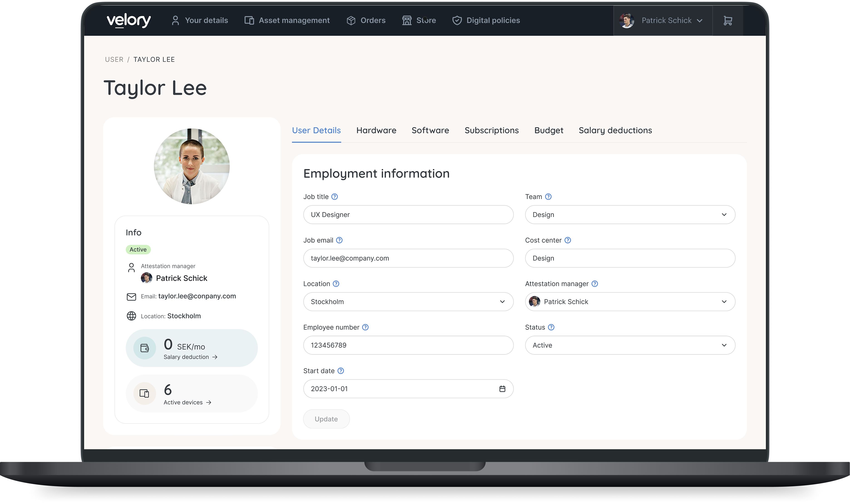The image size is (850, 504).
Task: Go to Asset management in navigation
Action: (287, 20)
